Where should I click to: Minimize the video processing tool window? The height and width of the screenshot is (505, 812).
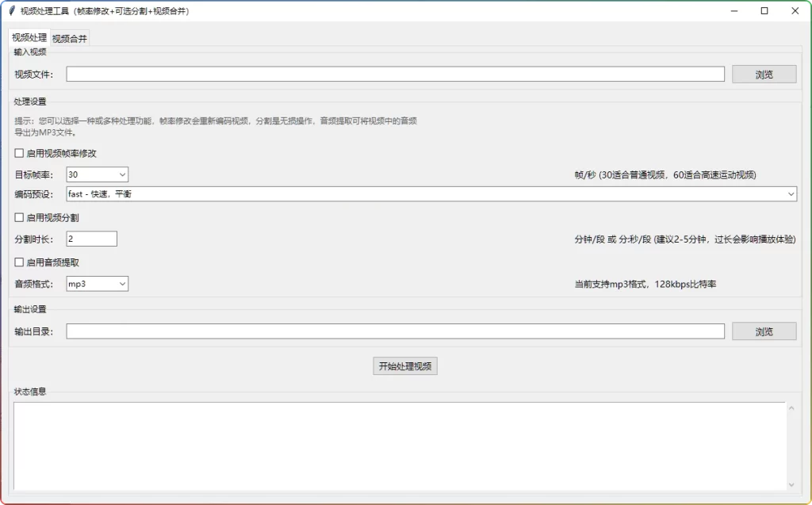tap(733, 10)
